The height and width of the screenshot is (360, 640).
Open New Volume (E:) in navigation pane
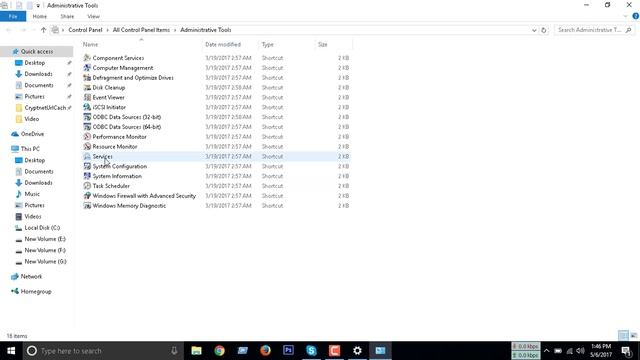coord(45,239)
